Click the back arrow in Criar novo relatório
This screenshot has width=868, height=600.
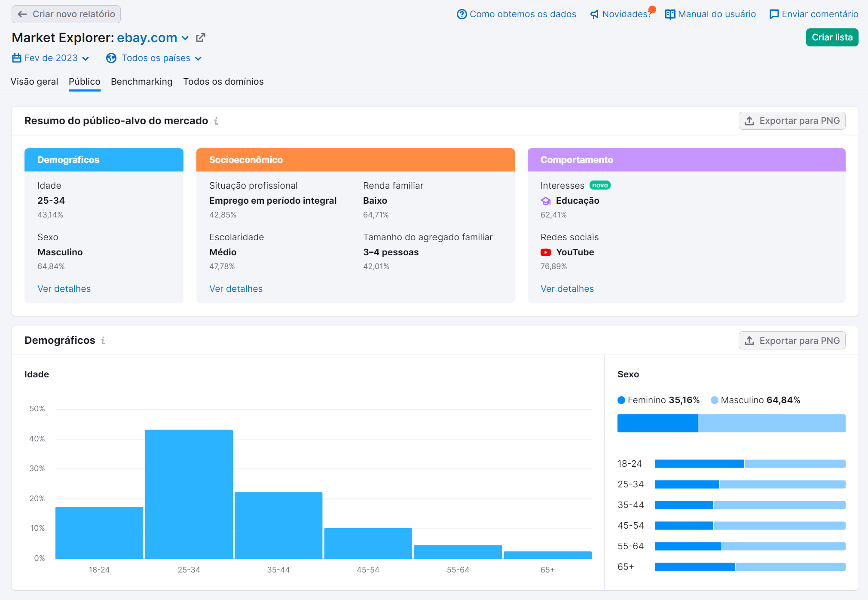[22, 14]
